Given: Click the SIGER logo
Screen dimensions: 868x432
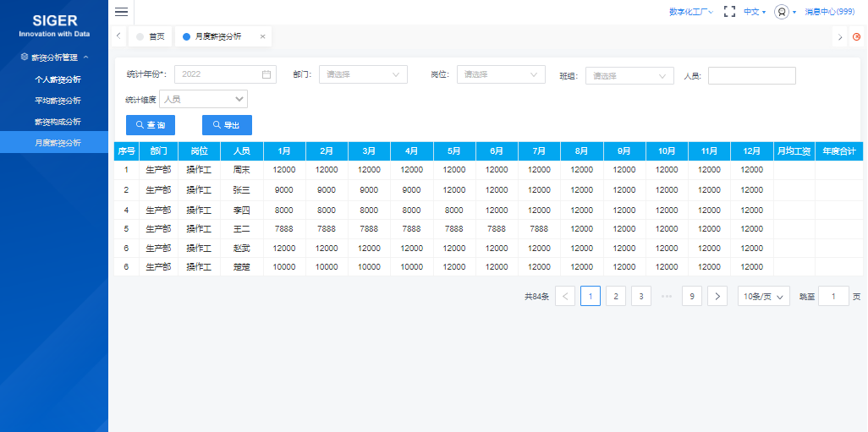Looking at the screenshot, I should pos(54,25).
